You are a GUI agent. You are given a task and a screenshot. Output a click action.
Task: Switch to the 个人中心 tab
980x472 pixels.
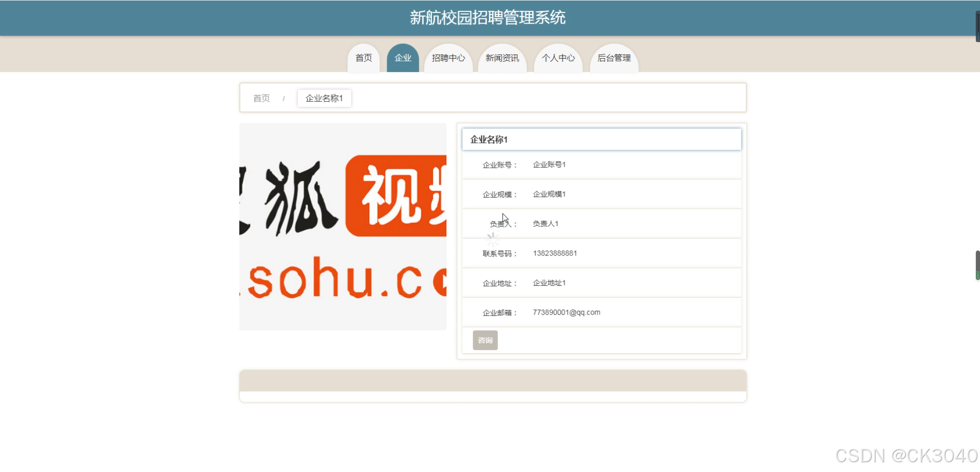coord(558,58)
